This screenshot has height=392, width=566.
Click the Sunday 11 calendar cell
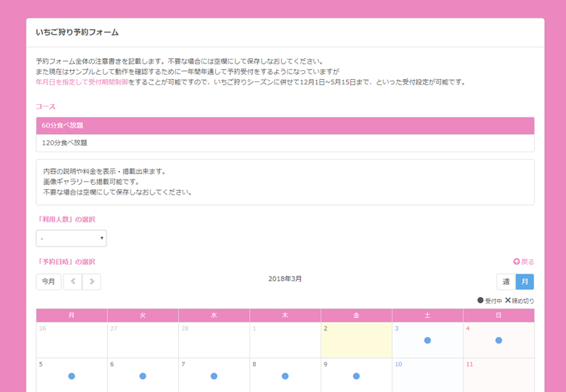click(499, 375)
